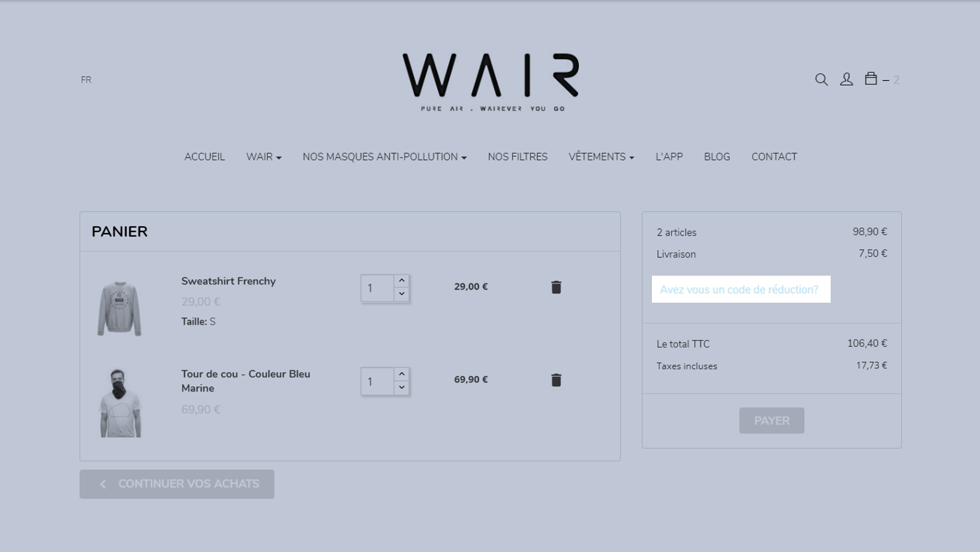Open L'App menu item
Screen dimensions: 980x552
click(x=669, y=157)
